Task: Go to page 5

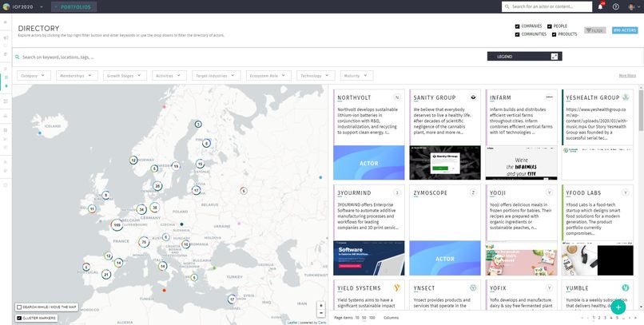Action: (x=617, y=318)
